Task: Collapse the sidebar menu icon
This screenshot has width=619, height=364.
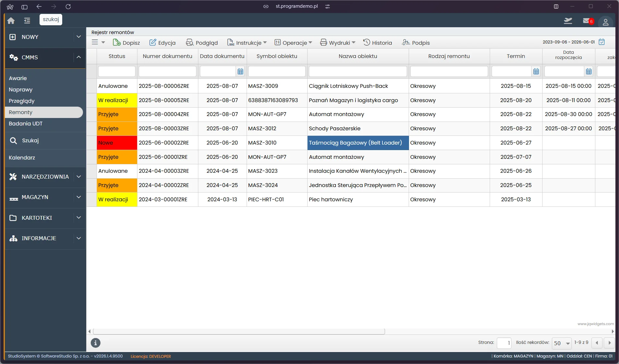Action: (x=27, y=21)
